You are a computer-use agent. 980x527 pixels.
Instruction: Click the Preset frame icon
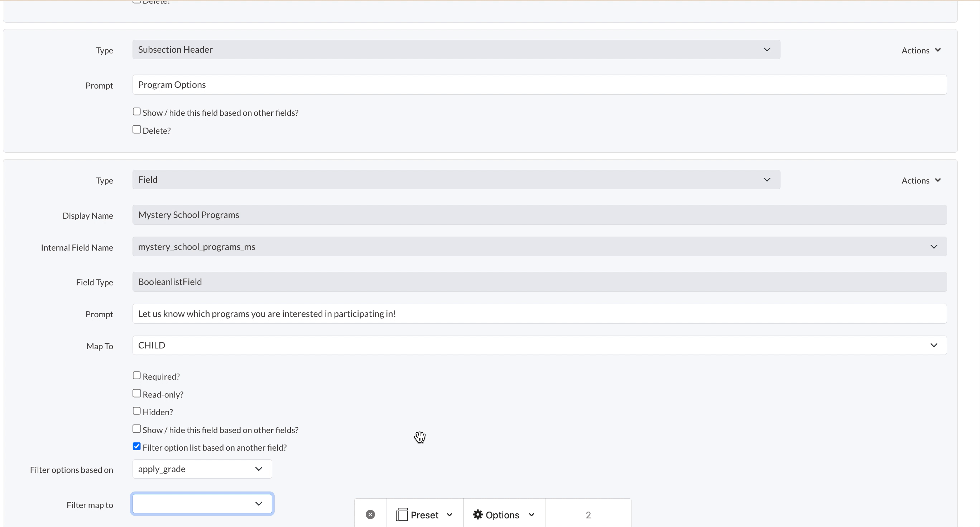point(402,514)
